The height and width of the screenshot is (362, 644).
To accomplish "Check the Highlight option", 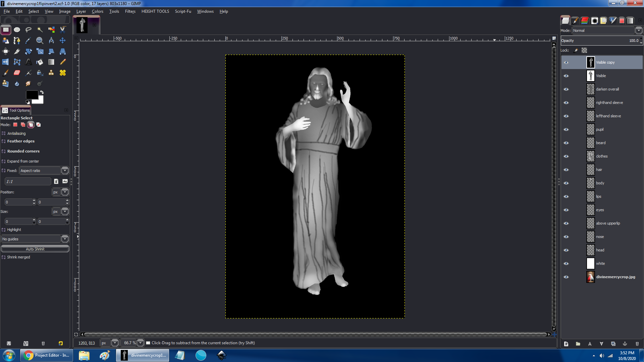I will 4,230.
